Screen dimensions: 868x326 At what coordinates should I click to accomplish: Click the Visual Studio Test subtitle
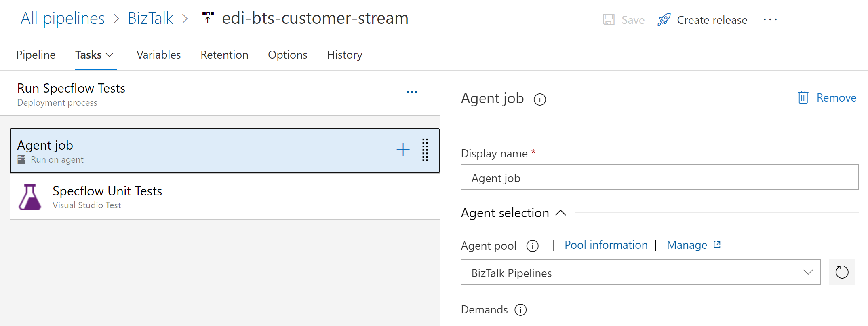[x=87, y=205]
